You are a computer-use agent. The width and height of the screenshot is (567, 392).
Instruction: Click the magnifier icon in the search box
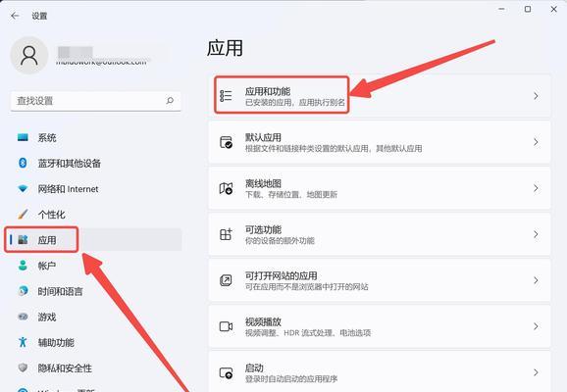(170, 100)
